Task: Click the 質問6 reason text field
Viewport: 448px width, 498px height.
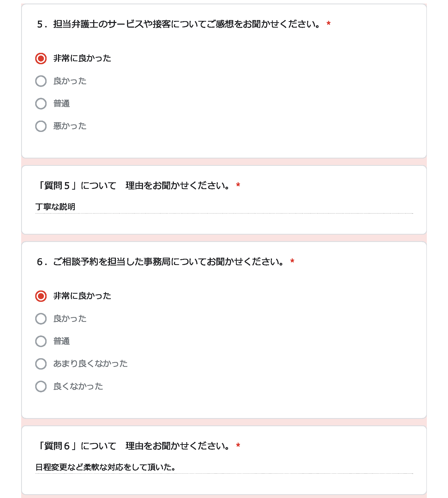Action: click(x=224, y=467)
